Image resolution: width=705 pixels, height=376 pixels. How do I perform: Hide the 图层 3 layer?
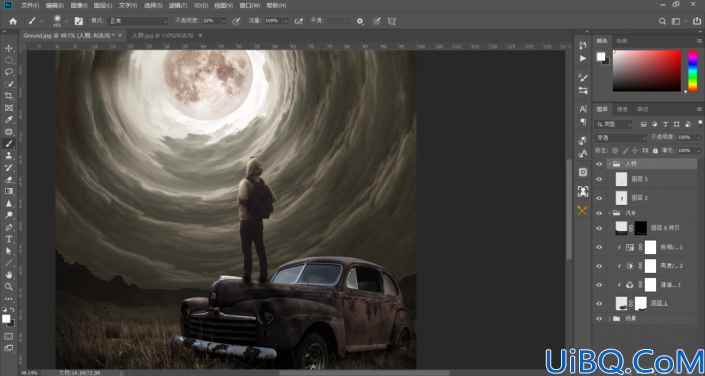[x=598, y=179]
